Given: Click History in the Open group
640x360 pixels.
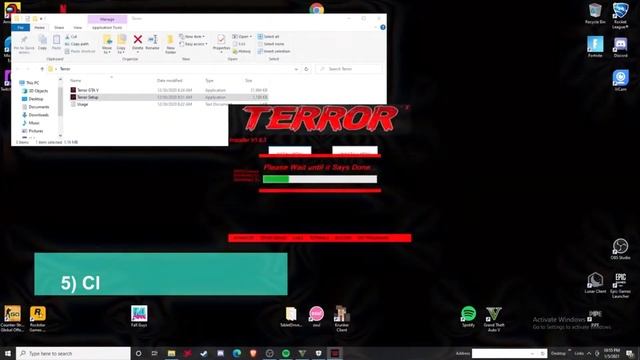Looking at the screenshot, I should (x=242, y=51).
